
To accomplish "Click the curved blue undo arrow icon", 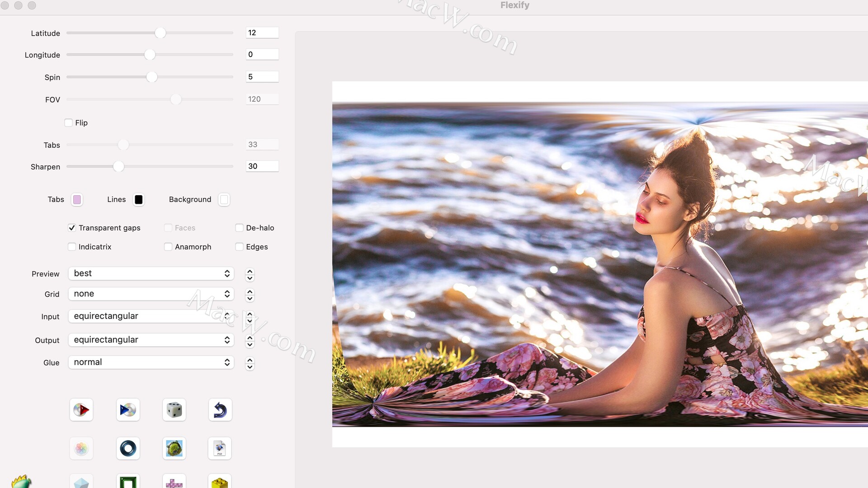I will tap(220, 410).
